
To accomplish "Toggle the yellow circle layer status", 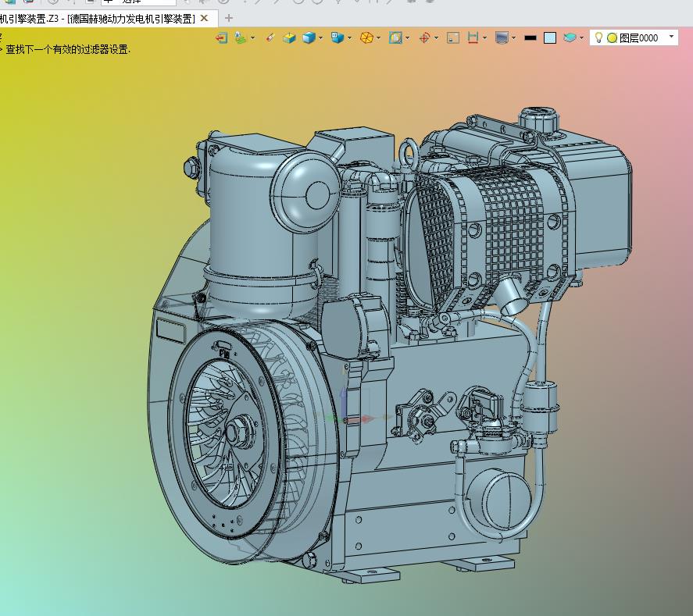I will click(612, 37).
